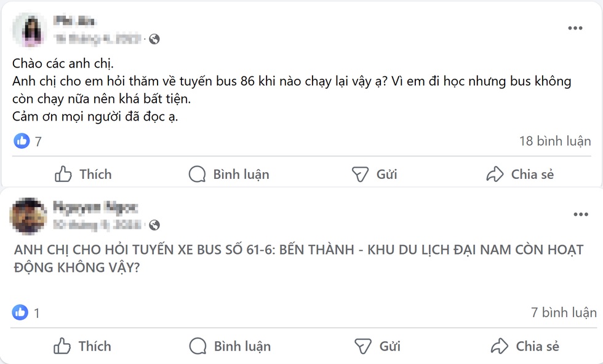Open three-dot options menu on bus 86 post
Screen dimensions: 603x364
coord(575,28)
